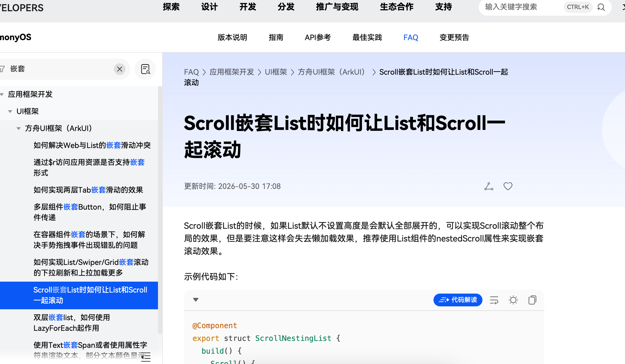
Task: Open the document search icon beside the filter
Action: point(145,69)
